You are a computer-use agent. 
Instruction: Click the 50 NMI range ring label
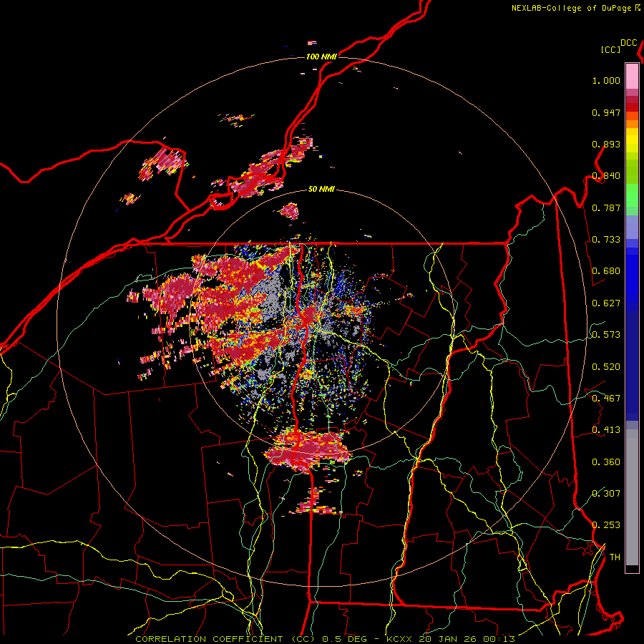(321, 189)
